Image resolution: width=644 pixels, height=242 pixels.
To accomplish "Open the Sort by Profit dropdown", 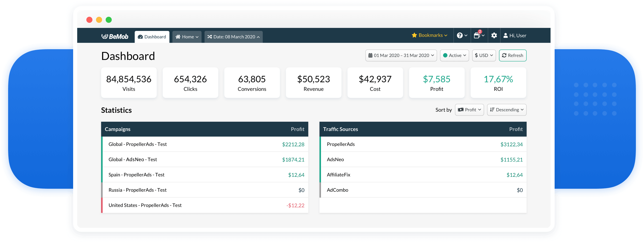I will tap(469, 110).
